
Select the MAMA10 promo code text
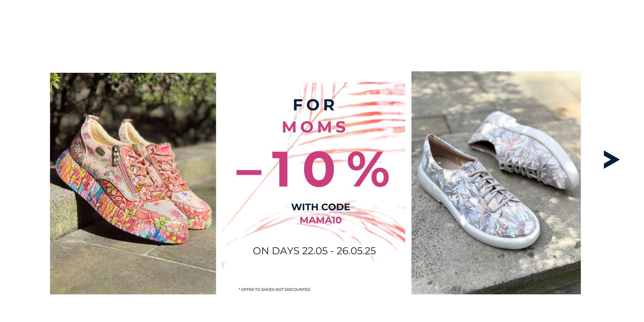click(x=320, y=220)
